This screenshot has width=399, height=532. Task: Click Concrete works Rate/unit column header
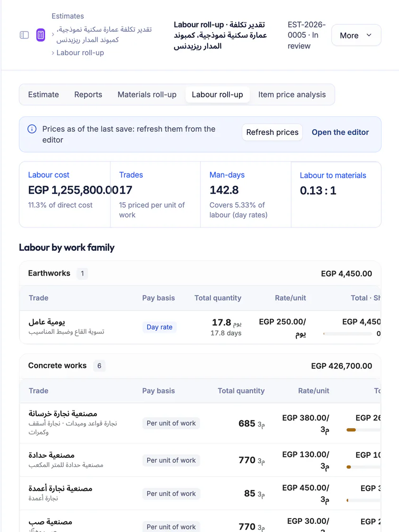tap(313, 390)
